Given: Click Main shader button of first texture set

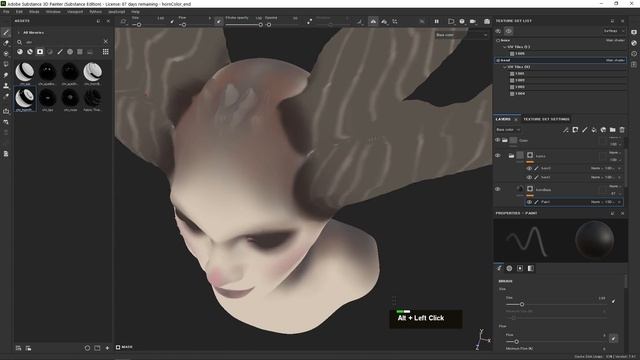Looking at the screenshot, I should click(615, 40).
